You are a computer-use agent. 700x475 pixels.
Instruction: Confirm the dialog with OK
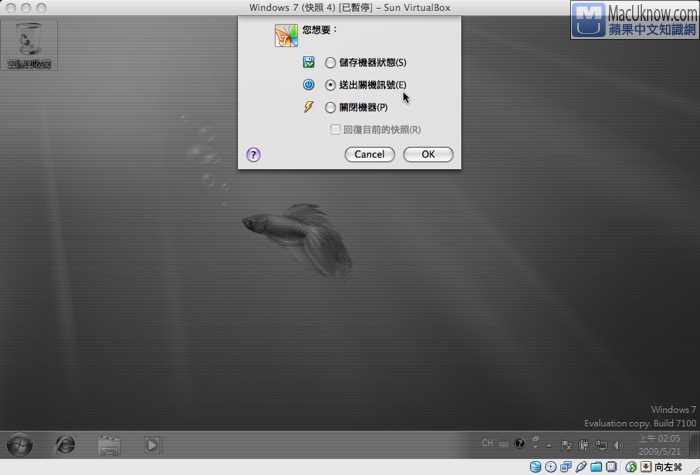click(428, 154)
